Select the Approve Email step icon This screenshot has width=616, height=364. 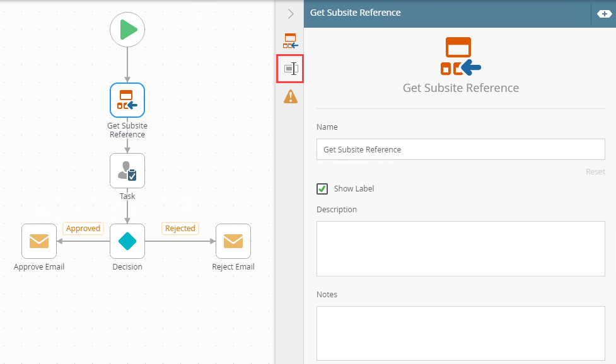click(x=39, y=241)
